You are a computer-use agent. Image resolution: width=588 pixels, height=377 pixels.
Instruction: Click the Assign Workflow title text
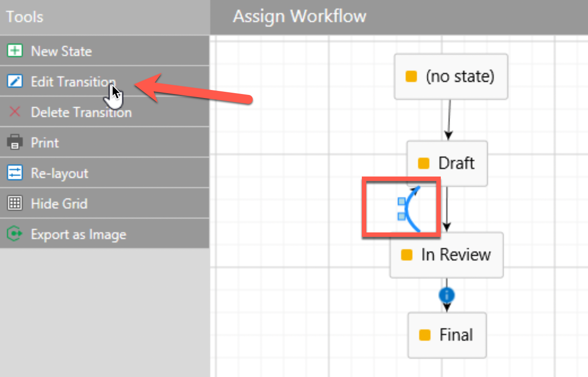300,17
